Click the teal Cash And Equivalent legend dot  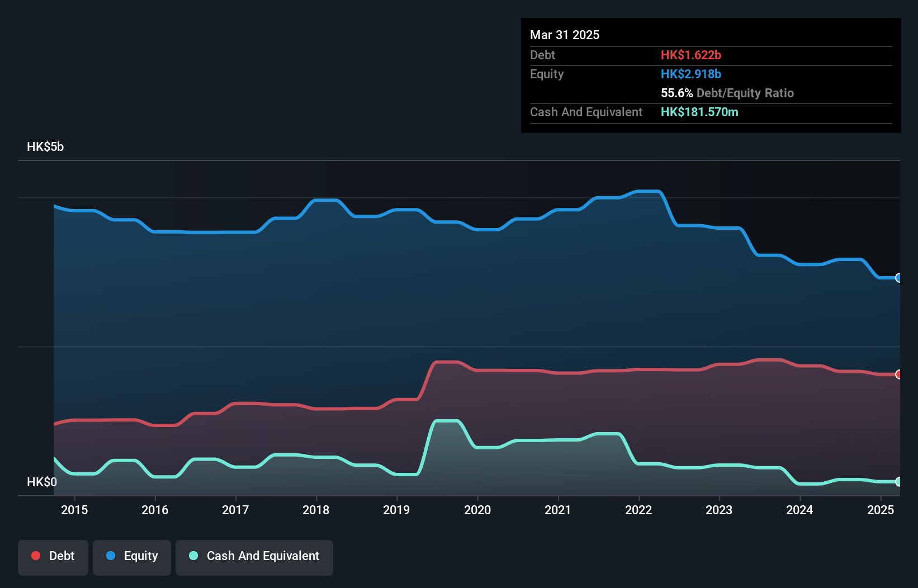click(192, 556)
